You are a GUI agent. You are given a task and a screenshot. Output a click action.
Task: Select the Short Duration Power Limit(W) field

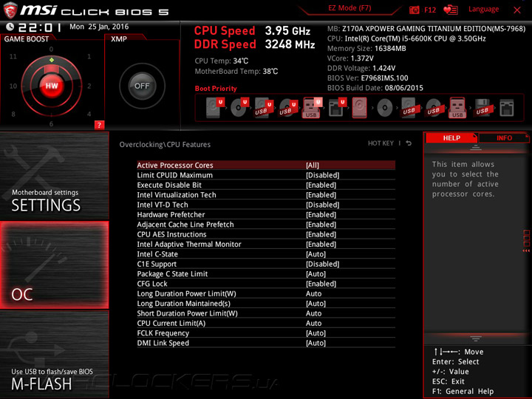click(266, 313)
